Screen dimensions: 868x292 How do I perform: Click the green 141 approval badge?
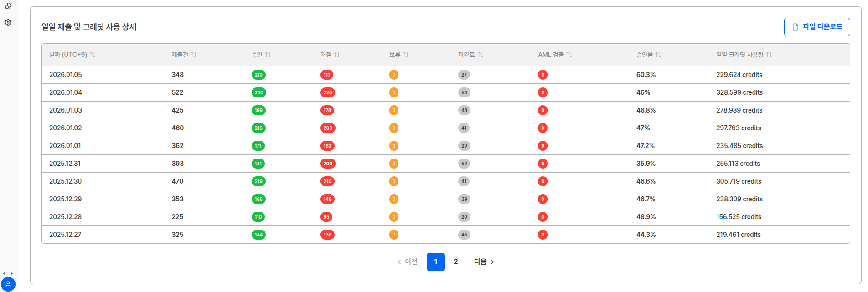coord(258,164)
